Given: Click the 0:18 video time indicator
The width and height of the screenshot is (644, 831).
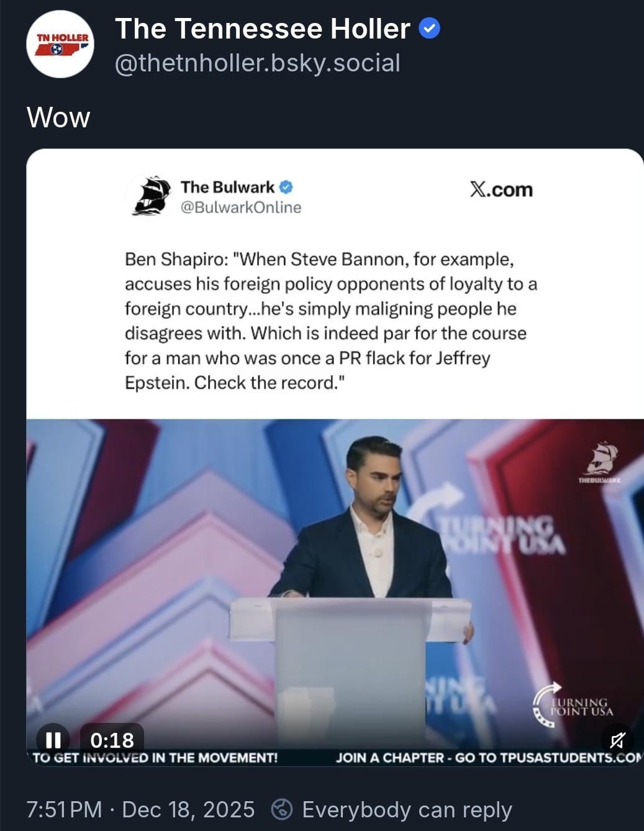Looking at the screenshot, I should click(112, 739).
